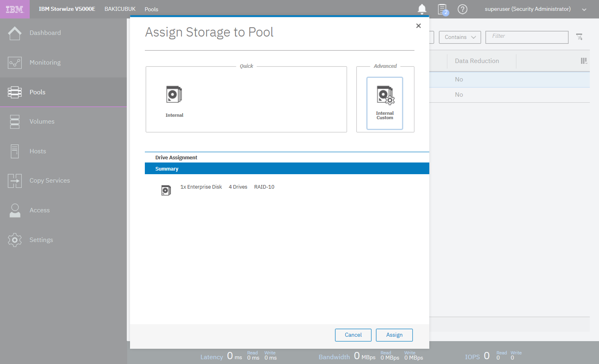Navigate to Hosts in the sidebar
Image resolution: width=599 pixels, height=364 pixels.
click(38, 151)
